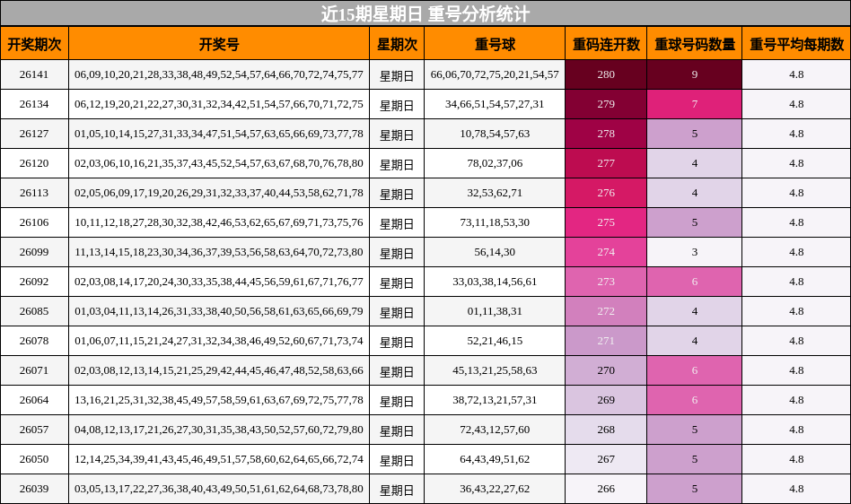
Task: Click repeat balls 52,21,46,15
Action: 495,341
